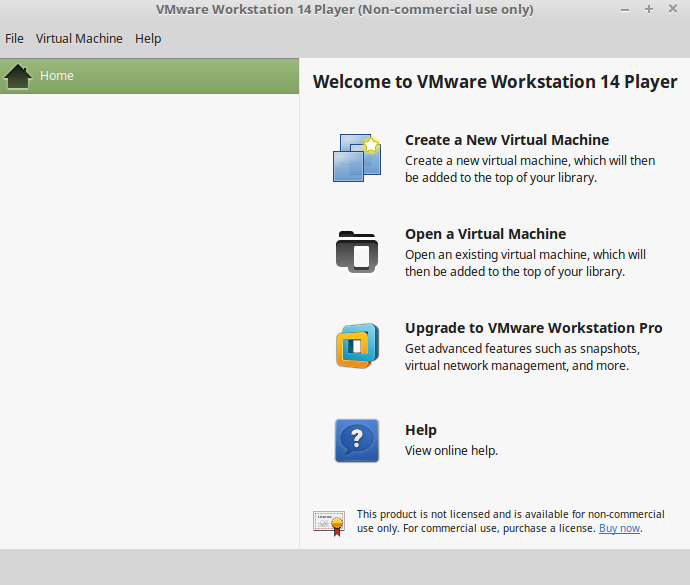The width and height of the screenshot is (690, 585).
Task: Open the Help menu in the menu bar
Action: (x=148, y=39)
